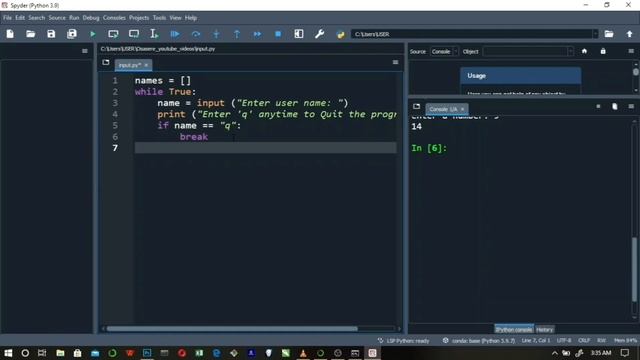Image resolution: width=640 pixels, height=360 pixels.
Task: Open the Debug menu
Action: pos(91,18)
